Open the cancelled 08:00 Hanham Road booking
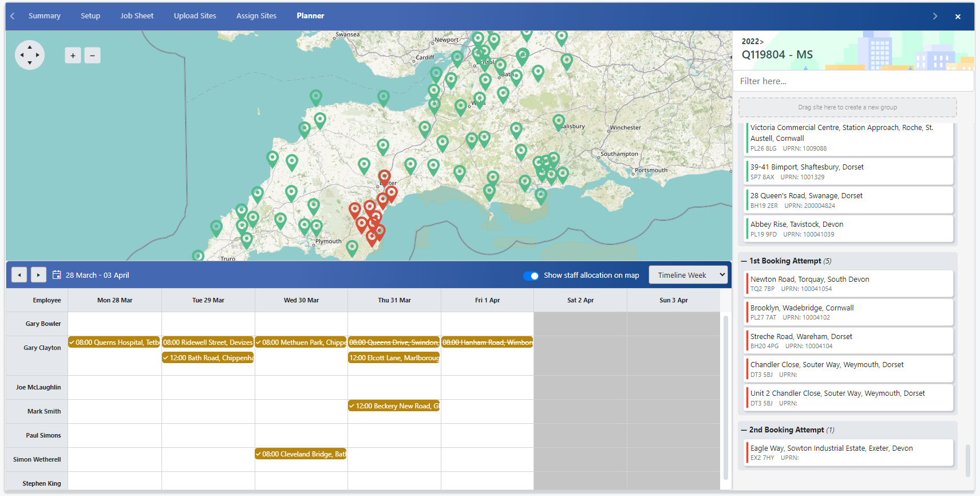This screenshot has height=496, width=980. [487, 343]
